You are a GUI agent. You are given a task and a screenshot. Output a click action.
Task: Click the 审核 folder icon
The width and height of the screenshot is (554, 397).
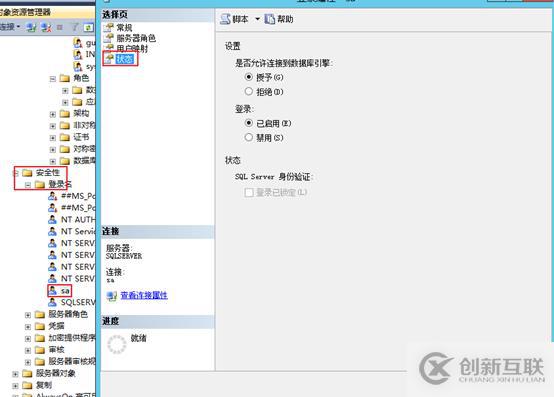[x=40, y=350]
